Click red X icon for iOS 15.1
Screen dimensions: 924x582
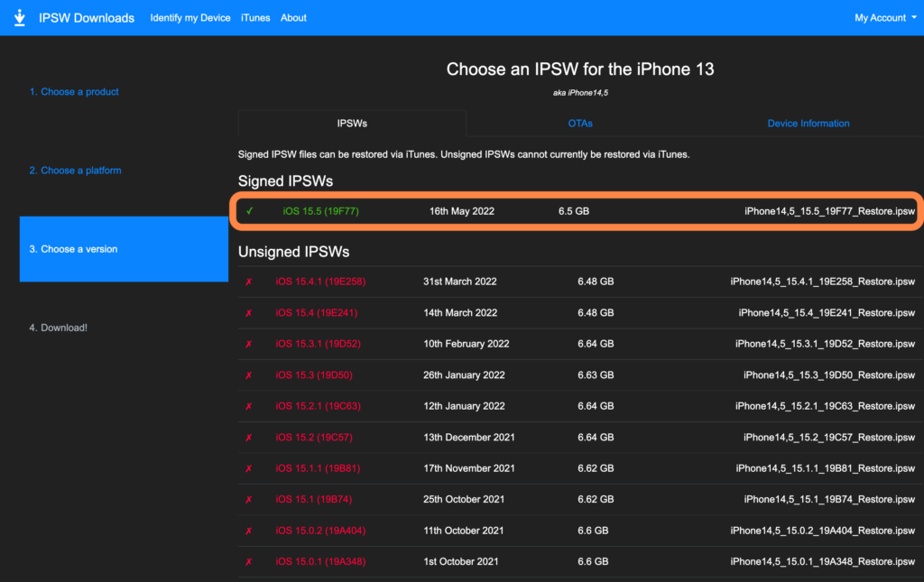[249, 500]
